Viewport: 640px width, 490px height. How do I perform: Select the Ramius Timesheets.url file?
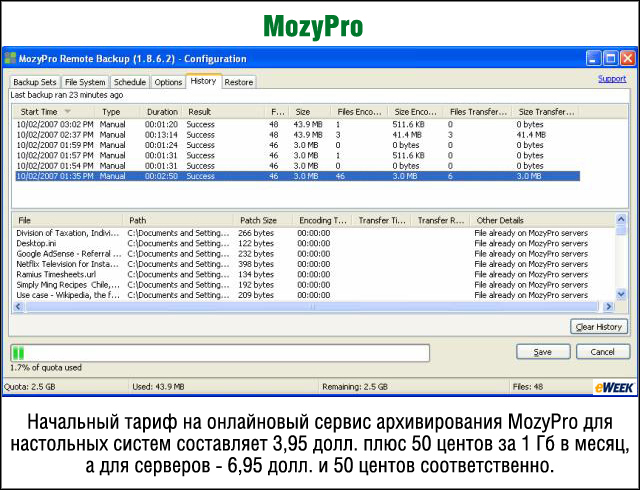point(313,274)
